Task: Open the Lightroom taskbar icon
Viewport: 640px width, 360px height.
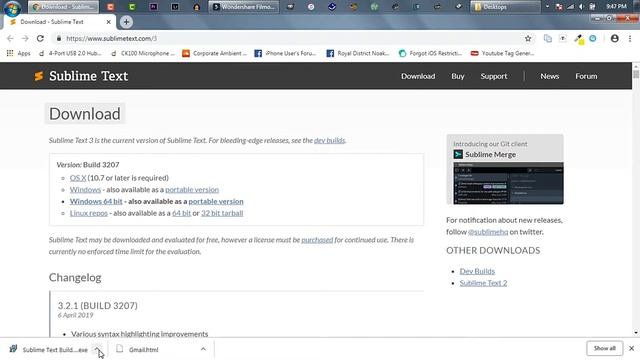Action: pyautogui.click(x=175, y=7)
